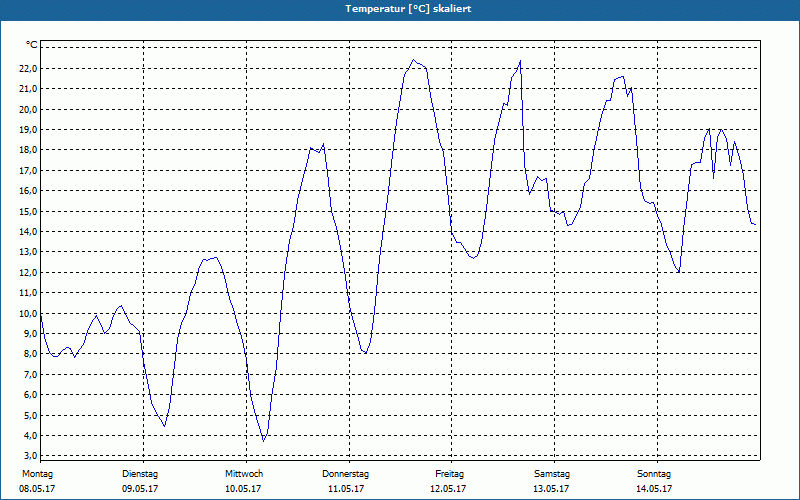Click the date 09.05.17
The image size is (800, 500).
coord(140,489)
